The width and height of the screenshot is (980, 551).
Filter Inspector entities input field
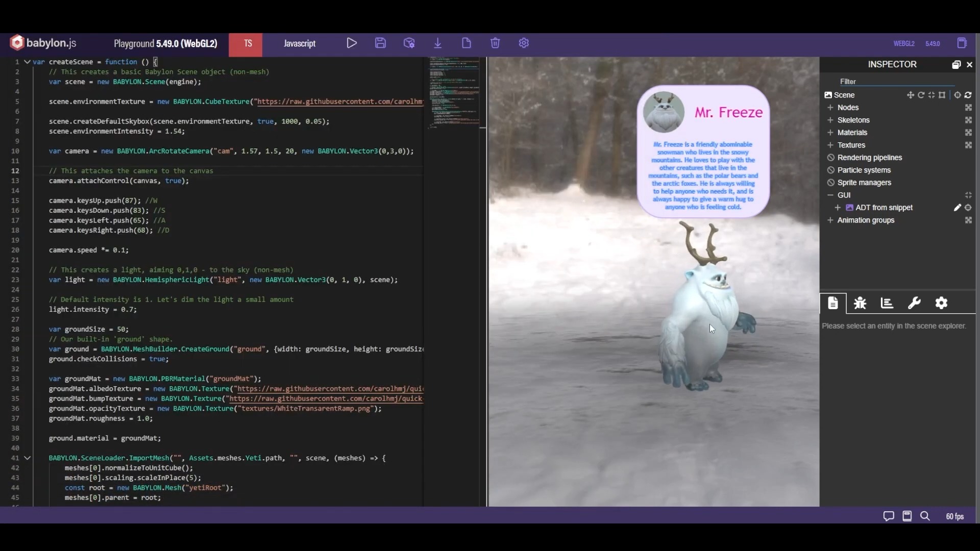pyautogui.click(x=896, y=81)
